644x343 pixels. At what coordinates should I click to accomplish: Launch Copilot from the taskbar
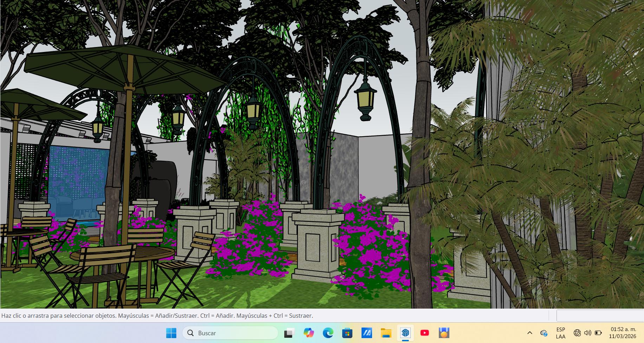tap(308, 333)
